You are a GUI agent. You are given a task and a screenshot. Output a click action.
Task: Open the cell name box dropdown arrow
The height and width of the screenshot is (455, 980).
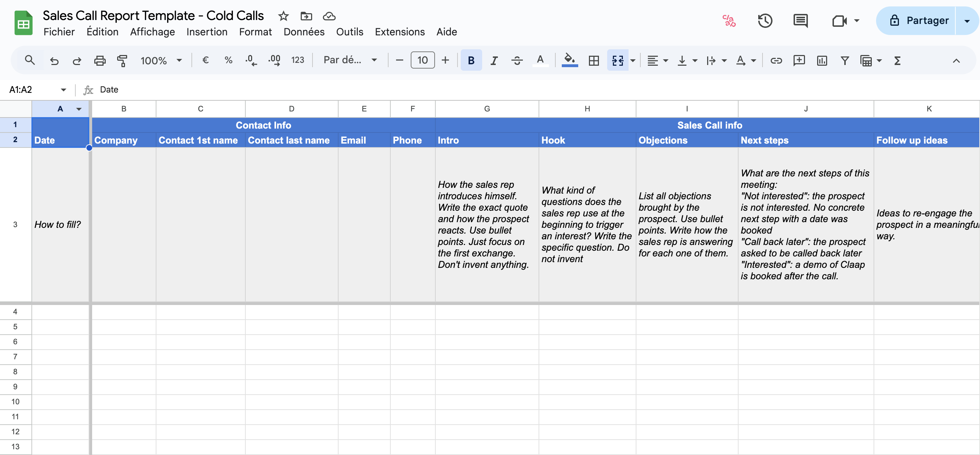[63, 90]
